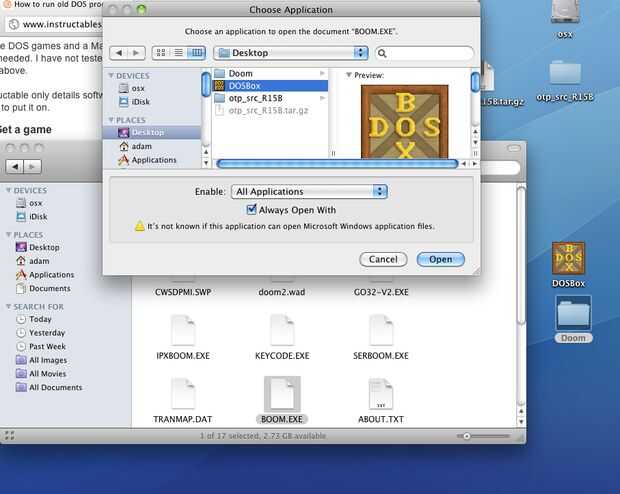Screen dimensions: 620x494
Task: Select Yesterday search in Finder sidebar
Action: pyautogui.click(x=41, y=333)
